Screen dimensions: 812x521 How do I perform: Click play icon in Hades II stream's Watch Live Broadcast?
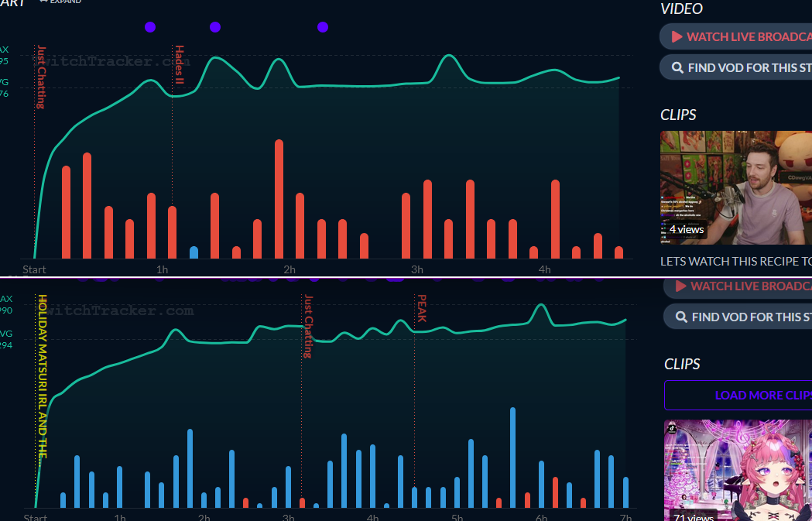(x=677, y=36)
